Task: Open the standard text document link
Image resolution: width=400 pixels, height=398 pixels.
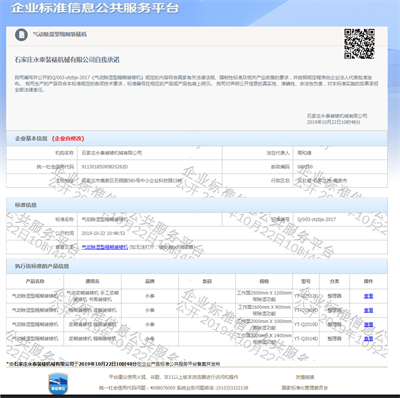Action: pos(105,247)
